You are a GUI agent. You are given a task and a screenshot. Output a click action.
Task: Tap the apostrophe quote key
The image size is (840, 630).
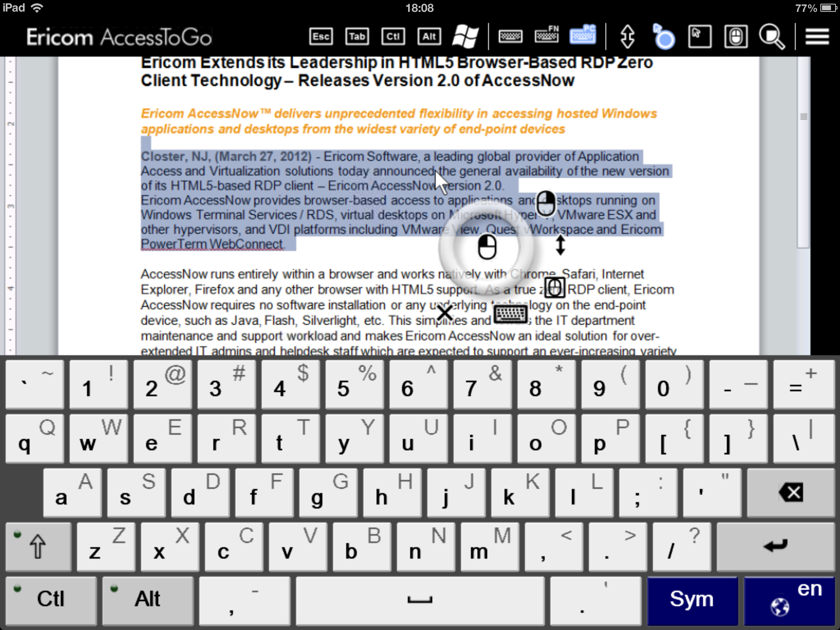(712, 492)
